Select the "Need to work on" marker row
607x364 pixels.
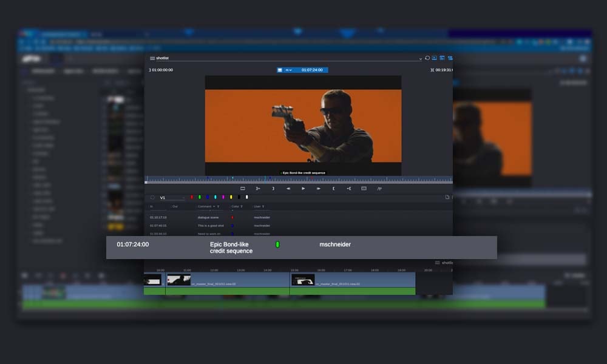tap(298, 233)
